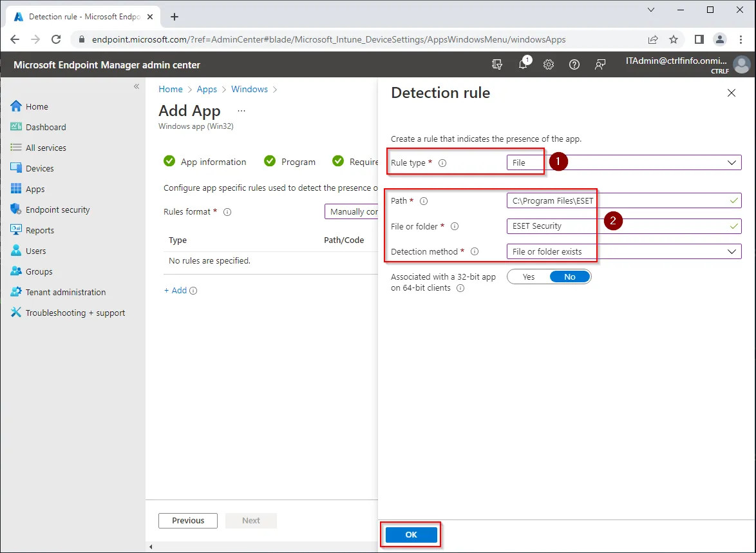Show info tooltip for File or folder
Screen dimensions: 756x553
click(455, 226)
